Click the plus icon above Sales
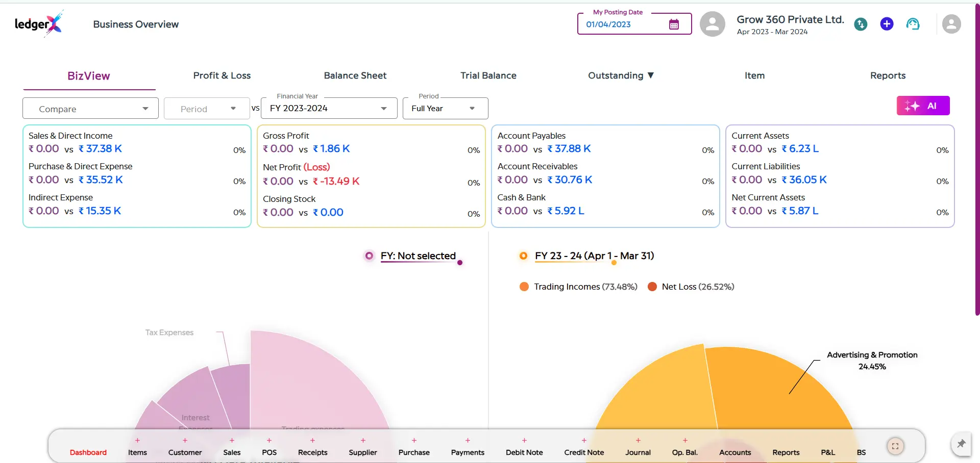980x463 pixels. (x=232, y=440)
